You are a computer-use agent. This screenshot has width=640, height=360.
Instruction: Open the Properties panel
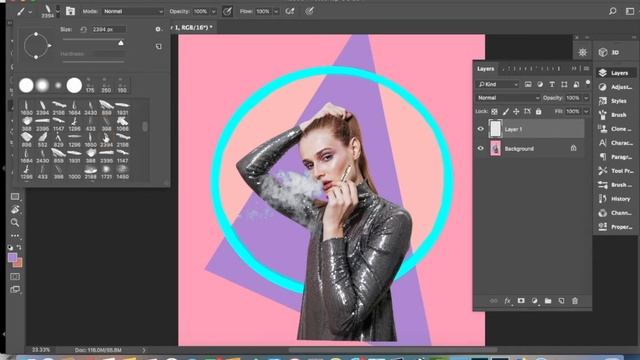[616, 227]
